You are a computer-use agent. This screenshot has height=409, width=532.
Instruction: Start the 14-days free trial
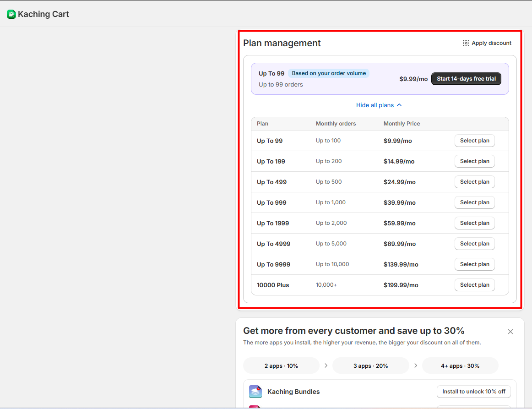pyautogui.click(x=466, y=79)
